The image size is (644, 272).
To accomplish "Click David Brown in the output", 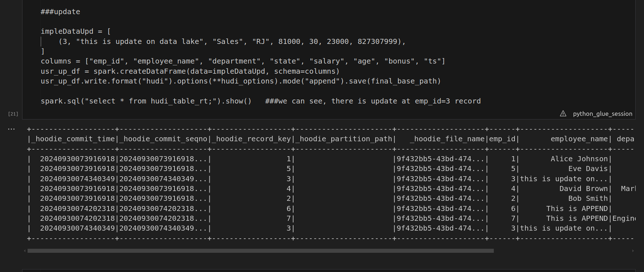I will pyautogui.click(x=583, y=189).
